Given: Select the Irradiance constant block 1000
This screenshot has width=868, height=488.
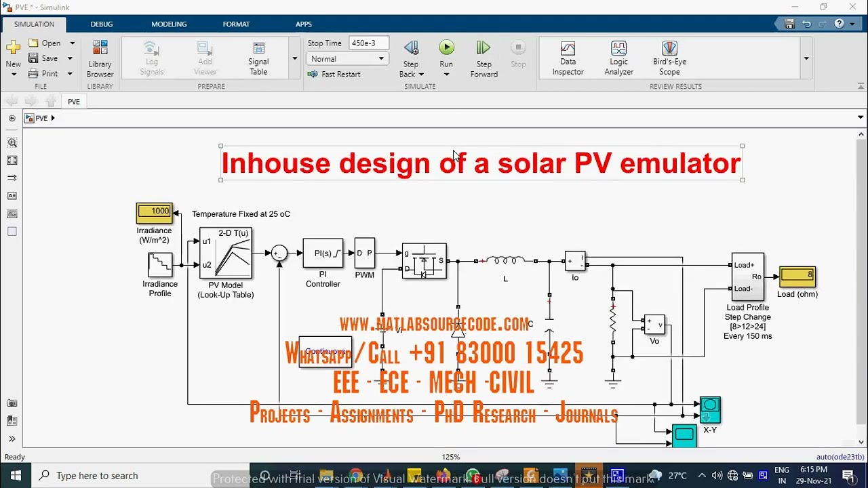Looking at the screenshot, I should pyautogui.click(x=155, y=213).
